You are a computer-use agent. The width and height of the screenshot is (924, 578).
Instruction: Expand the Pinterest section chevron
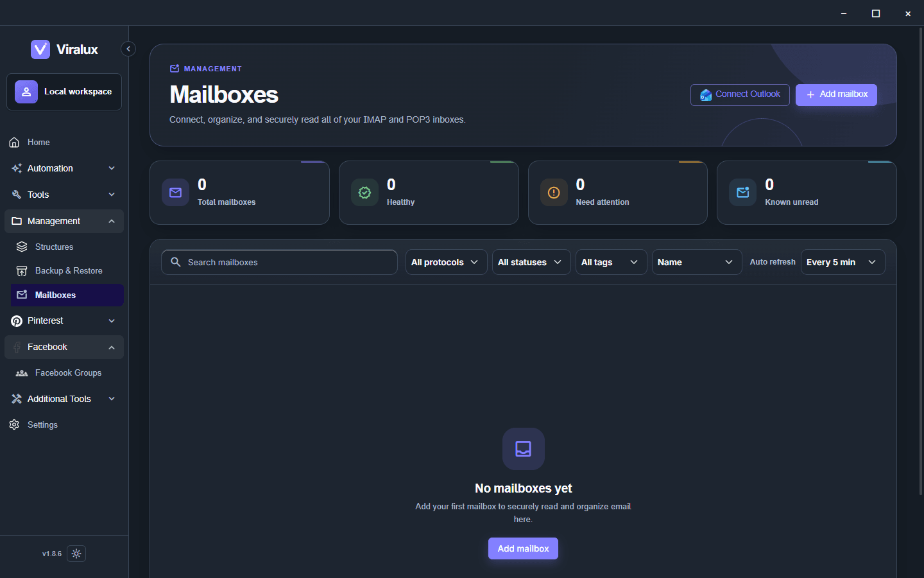pyautogui.click(x=112, y=321)
